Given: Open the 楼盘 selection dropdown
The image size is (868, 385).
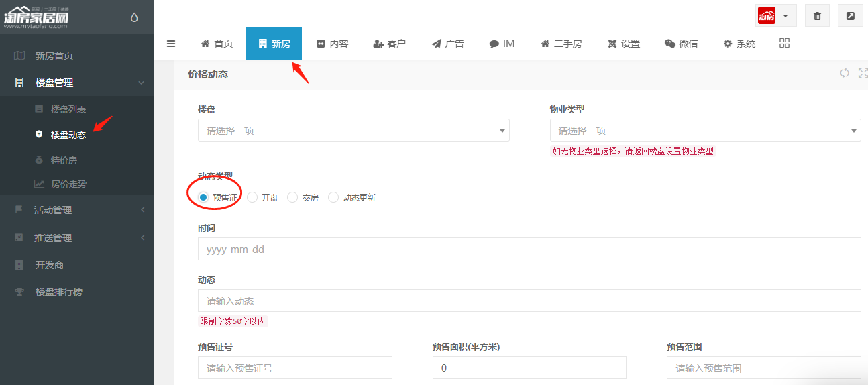Looking at the screenshot, I should [x=354, y=130].
